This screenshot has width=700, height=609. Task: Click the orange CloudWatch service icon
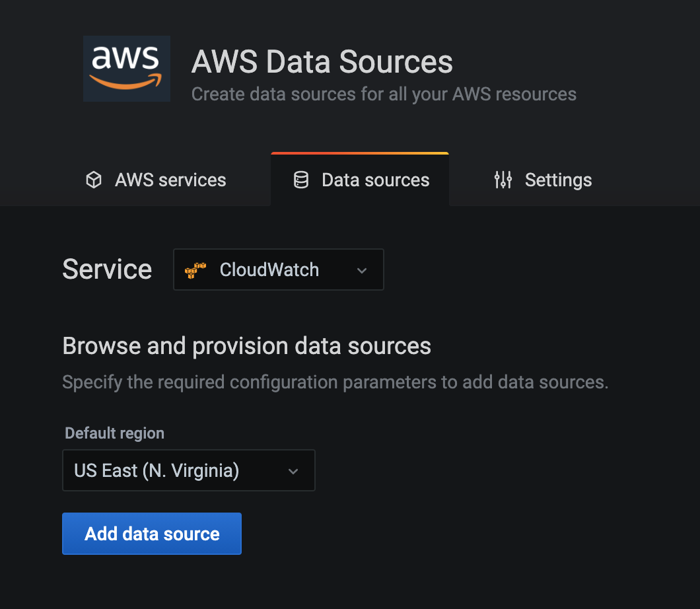point(195,269)
